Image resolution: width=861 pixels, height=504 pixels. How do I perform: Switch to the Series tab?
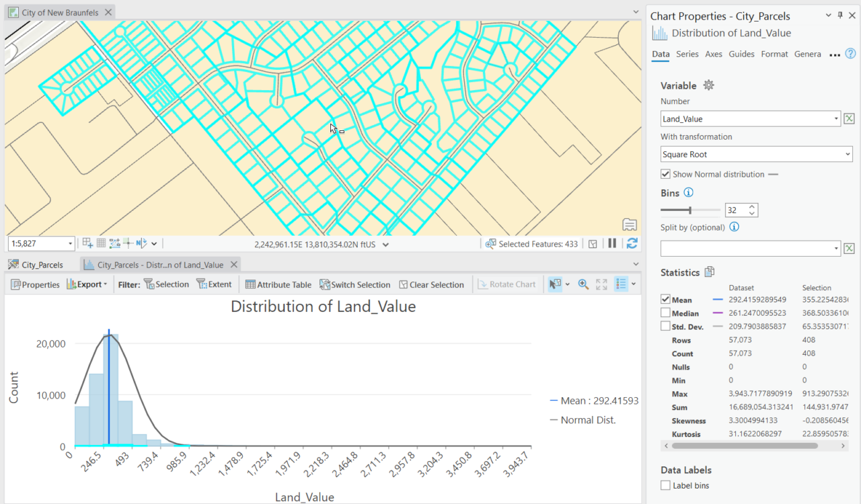(x=687, y=54)
